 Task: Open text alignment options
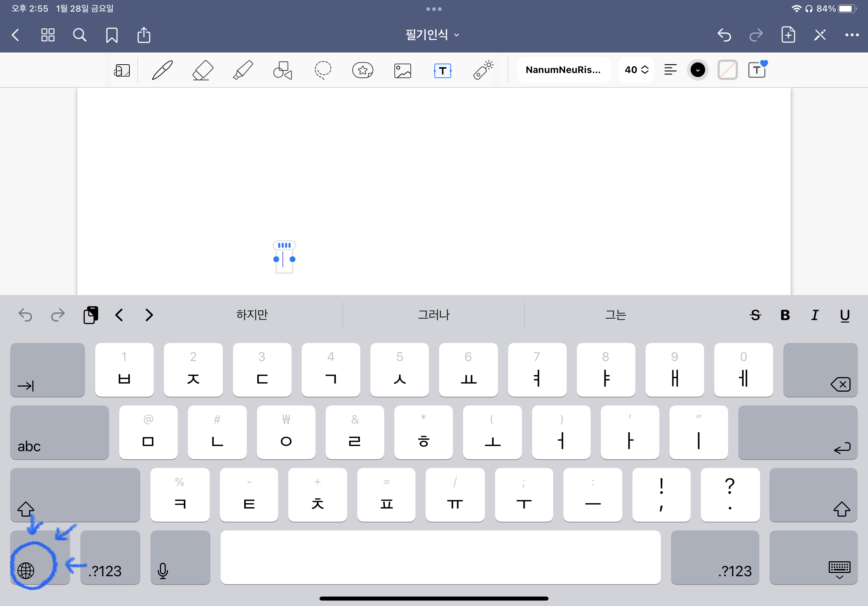[x=670, y=70]
